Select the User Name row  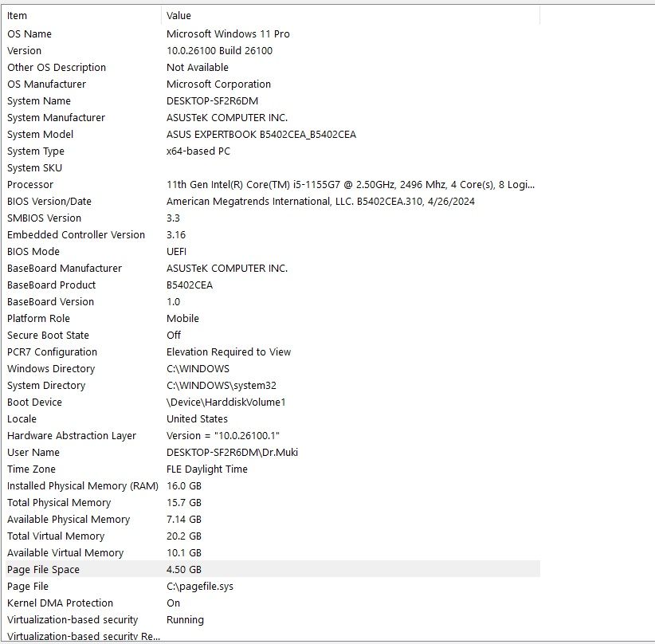tap(273, 452)
